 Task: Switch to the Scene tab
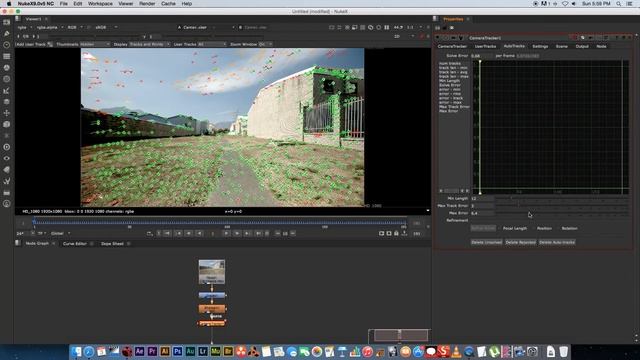coord(562,46)
